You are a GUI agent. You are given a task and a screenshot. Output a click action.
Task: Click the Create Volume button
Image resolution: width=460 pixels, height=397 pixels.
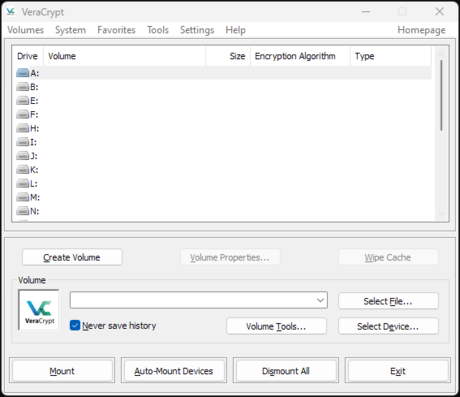(72, 257)
